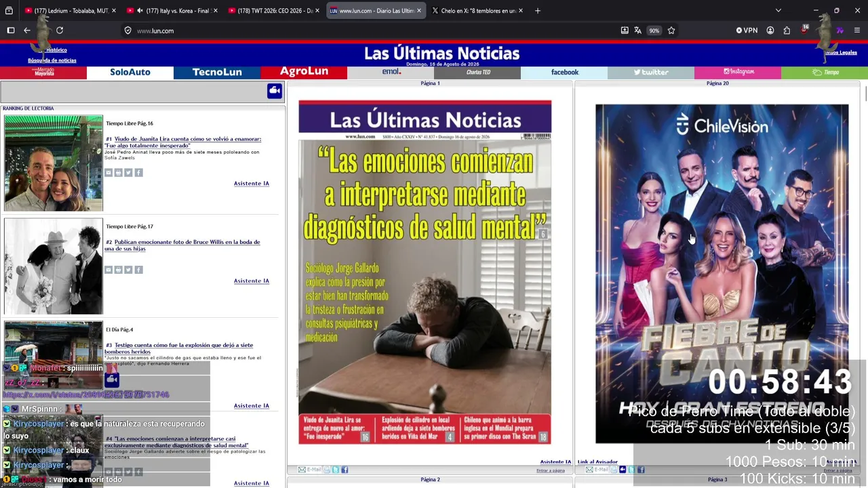Image resolution: width=868 pixels, height=488 pixels.
Task: Open the workspaces menu in tab bar
Action: tap(9, 11)
